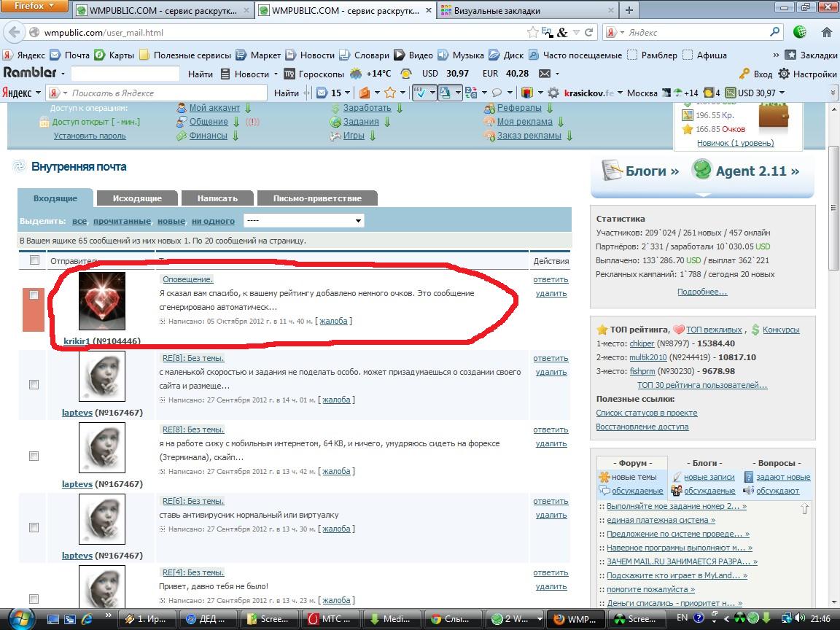Open the Почта bookmark
Screen dimensions: 840x630
(x=70, y=55)
